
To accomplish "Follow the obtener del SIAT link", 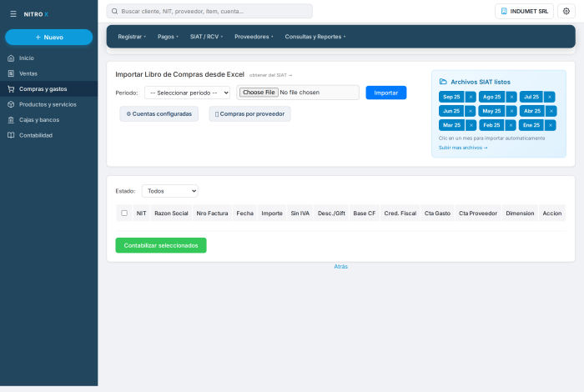I will (270, 75).
